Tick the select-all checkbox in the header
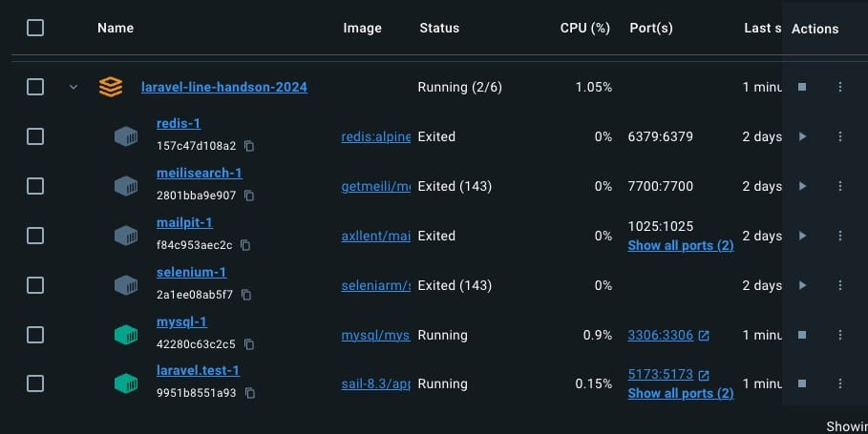Image resolution: width=868 pixels, height=434 pixels. point(35,28)
